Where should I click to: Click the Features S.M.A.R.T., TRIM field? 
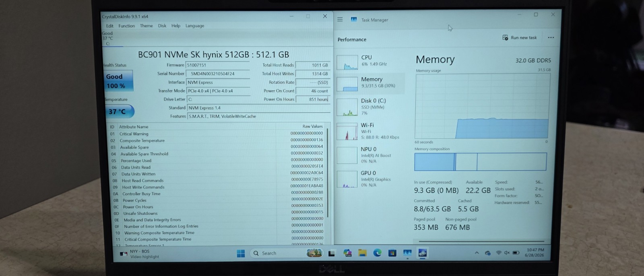pos(259,116)
